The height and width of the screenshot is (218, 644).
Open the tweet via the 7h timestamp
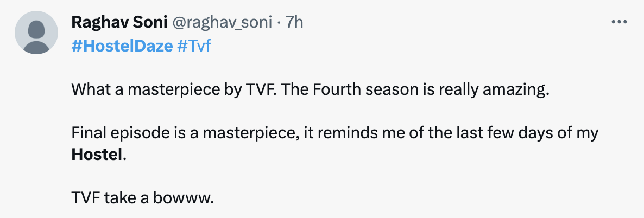pos(294,22)
